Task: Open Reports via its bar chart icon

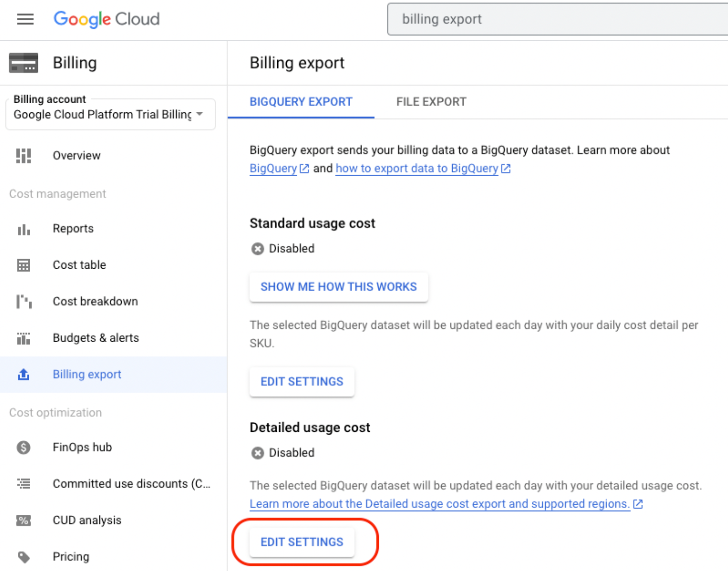Action: tap(23, 229)
